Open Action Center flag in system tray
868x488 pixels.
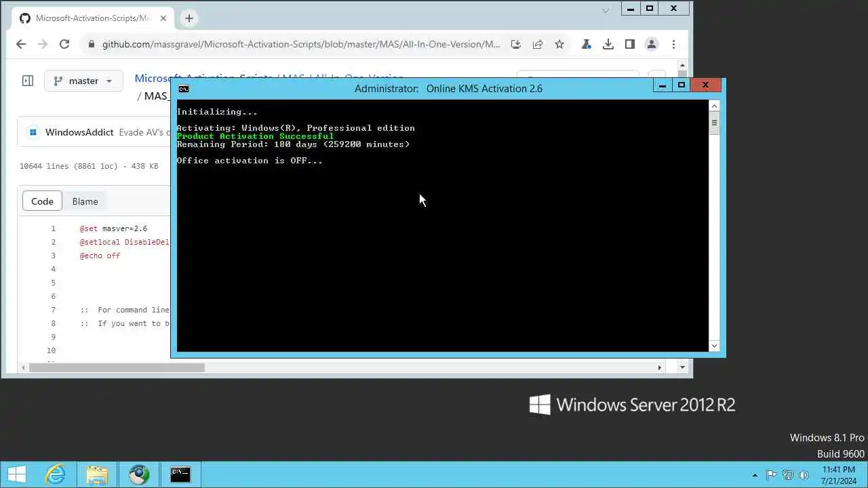771,474
